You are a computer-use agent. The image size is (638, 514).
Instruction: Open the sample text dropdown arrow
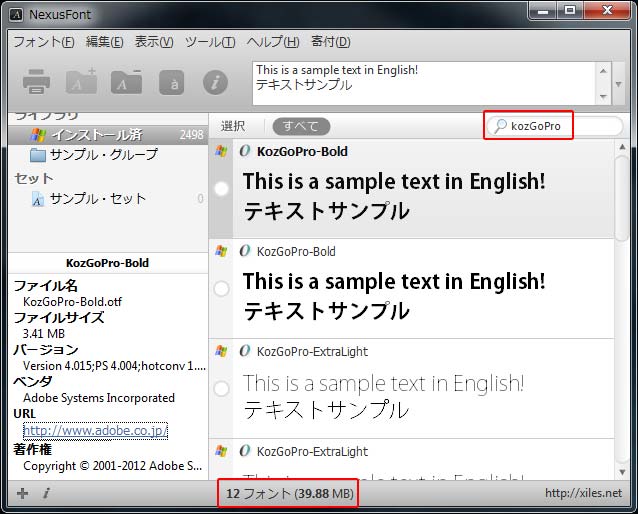(x=618, y=84)
